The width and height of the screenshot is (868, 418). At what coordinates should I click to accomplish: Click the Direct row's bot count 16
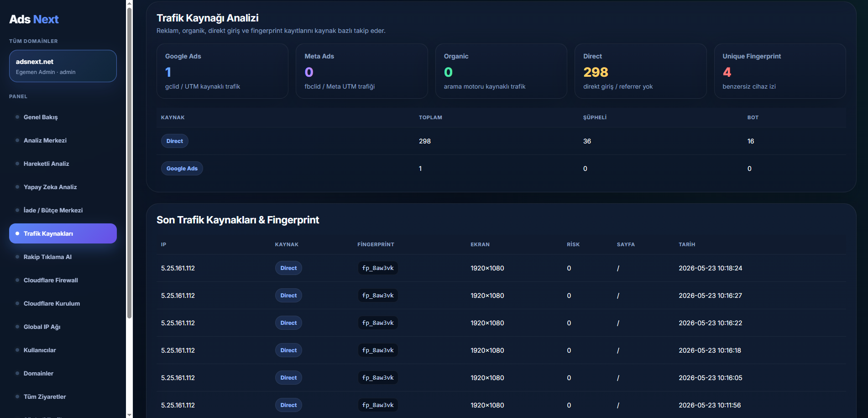(x=751, y=141)
